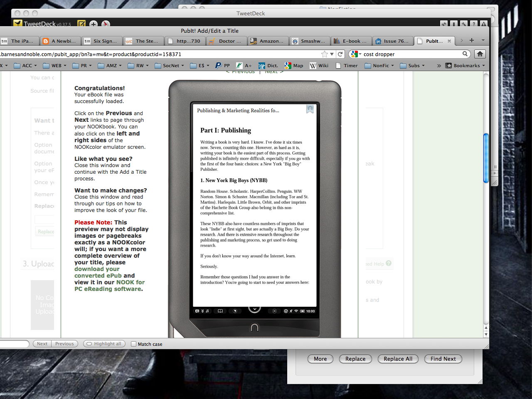Click the find bar Next button
This screenshot has width=532, height=399.
point(42,344)
